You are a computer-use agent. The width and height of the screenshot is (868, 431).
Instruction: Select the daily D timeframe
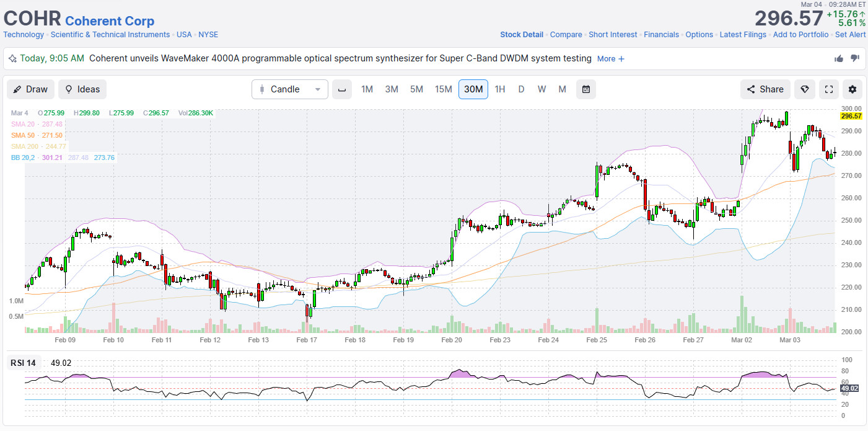(521, 89)
